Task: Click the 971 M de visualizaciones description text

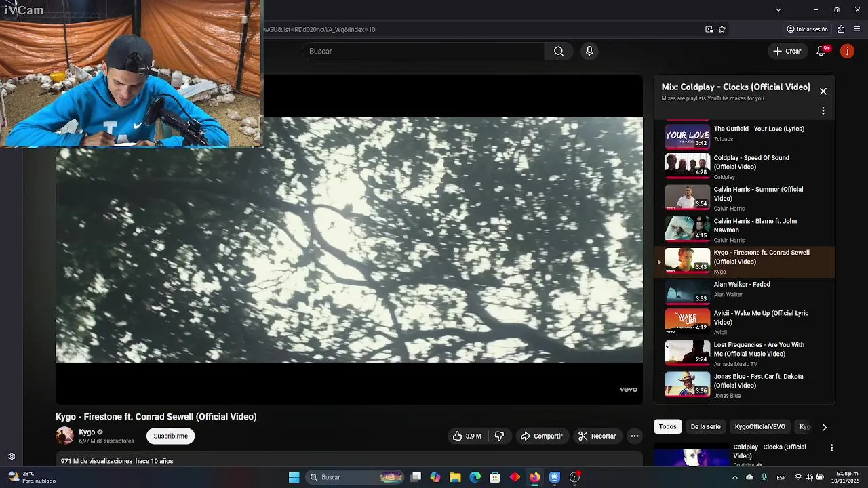Action: (117, 461)
